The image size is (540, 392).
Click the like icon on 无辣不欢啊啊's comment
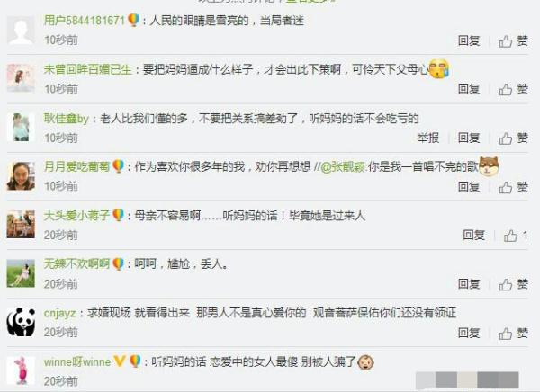[x=514, y=284]
